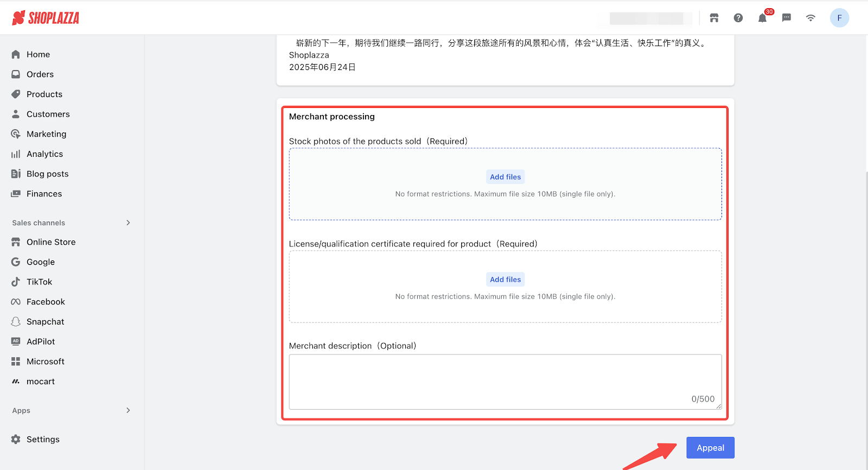868x470 pixels.
Task: Click the AdPilot AD icon
Action: 16,341
